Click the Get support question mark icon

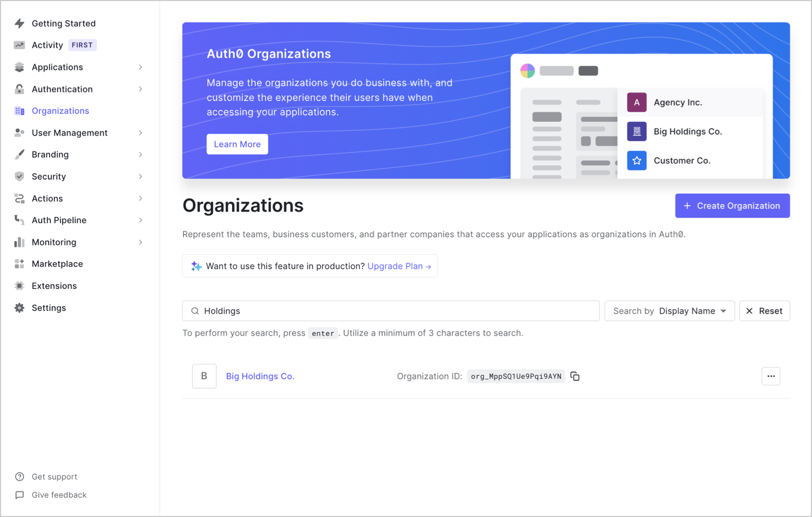[19, 477]
